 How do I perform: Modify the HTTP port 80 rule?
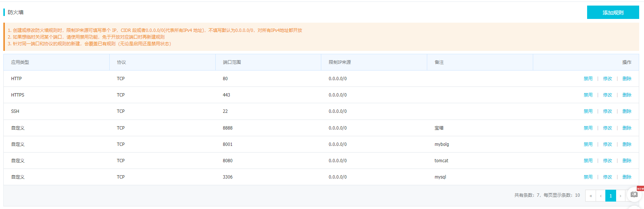click(x=608, y=79)
